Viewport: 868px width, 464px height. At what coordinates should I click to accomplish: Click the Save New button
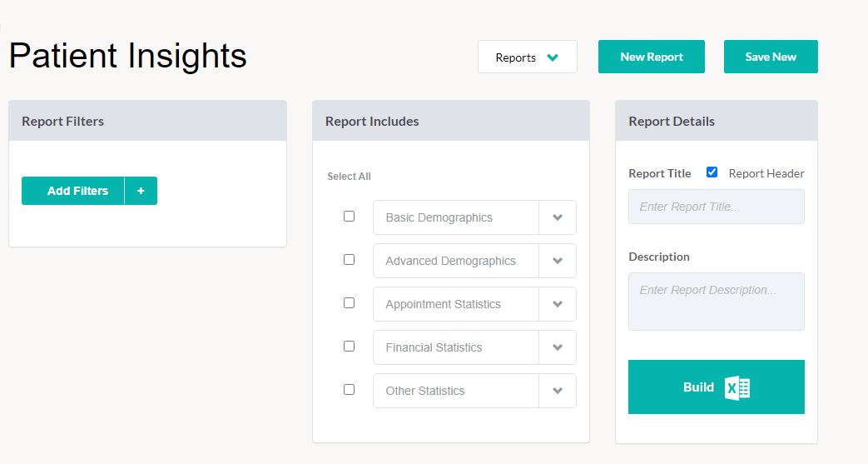coord(771,57)
